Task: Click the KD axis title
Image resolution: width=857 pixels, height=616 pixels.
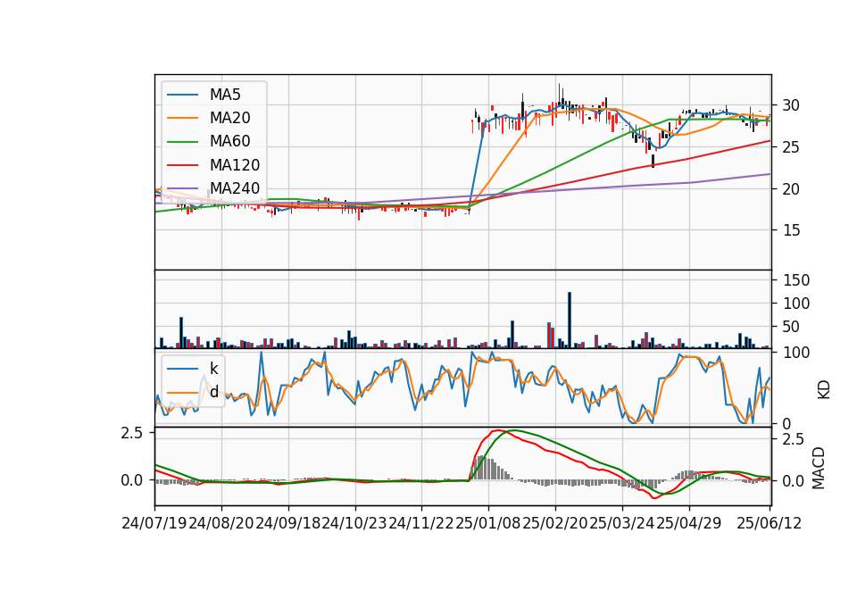Action: point(824,390)
